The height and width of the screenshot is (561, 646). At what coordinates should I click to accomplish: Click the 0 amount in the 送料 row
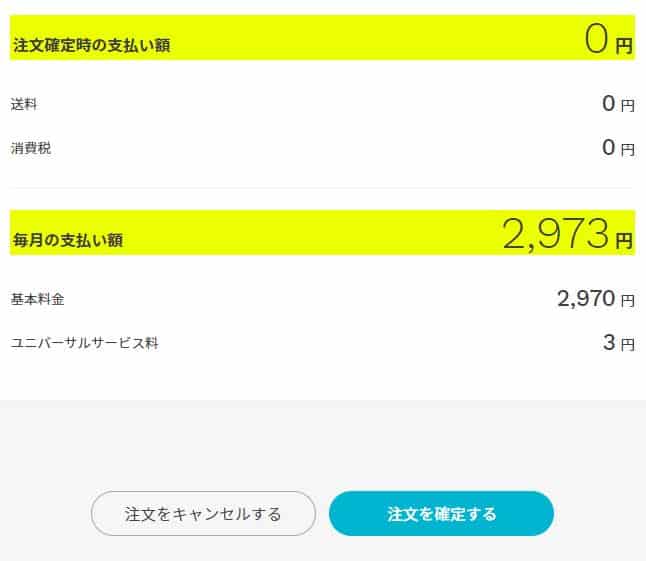pyautogui.click(x=608, y=103)
